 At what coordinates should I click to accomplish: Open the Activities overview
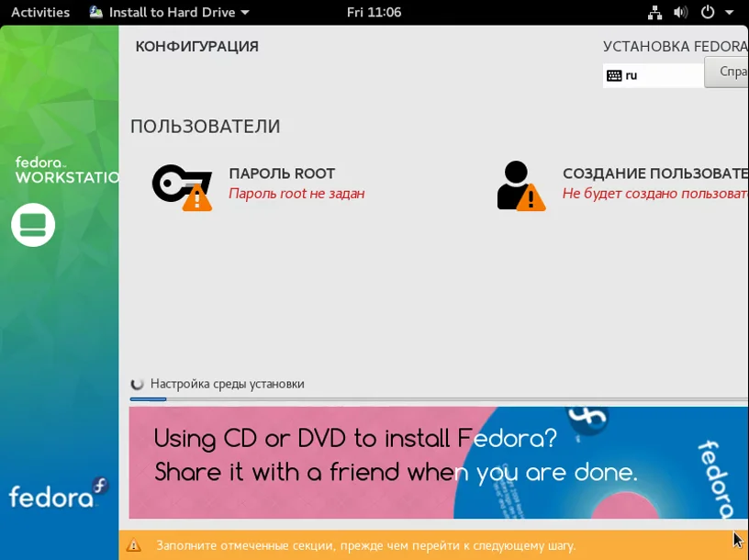40,12
